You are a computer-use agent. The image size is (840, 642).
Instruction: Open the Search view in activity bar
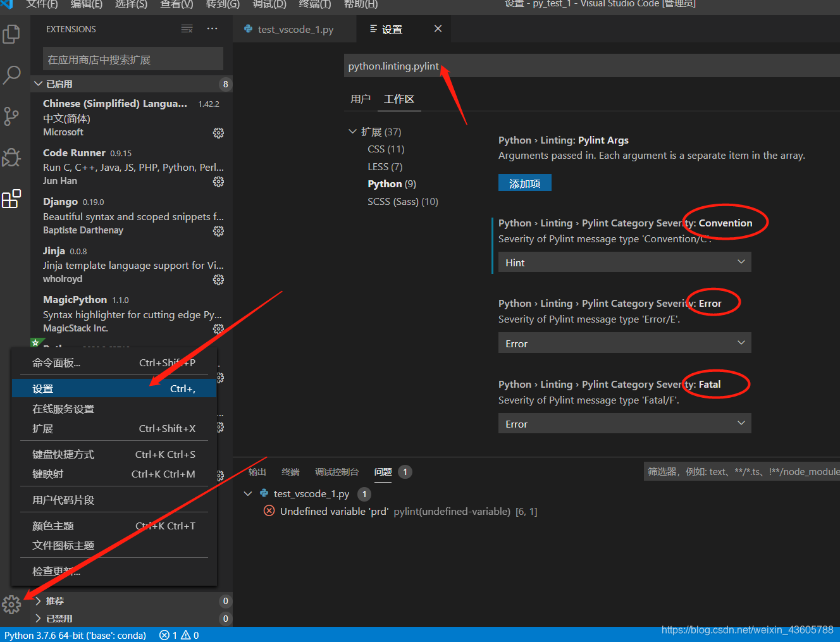tap(11, 75)
